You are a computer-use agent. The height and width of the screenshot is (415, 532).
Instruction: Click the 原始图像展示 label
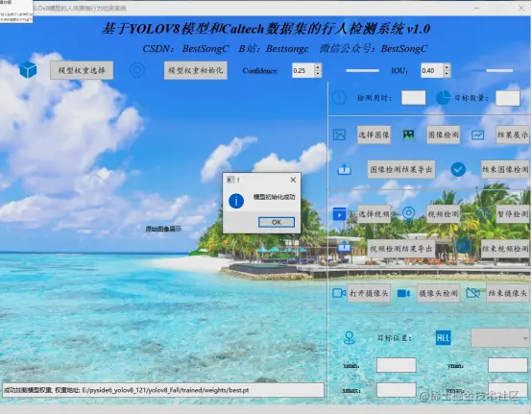[x=163, y=229]
